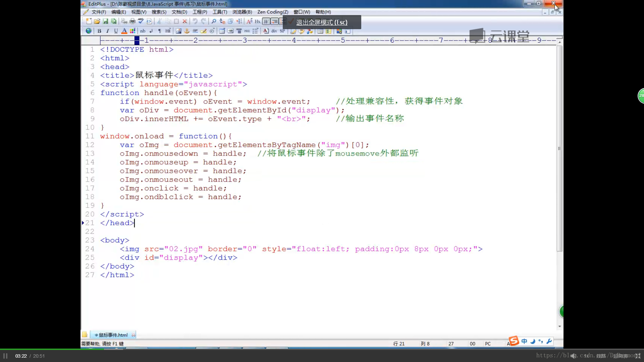Insert a line break tag icon
The image size is (644, 362).
(151, 31)
